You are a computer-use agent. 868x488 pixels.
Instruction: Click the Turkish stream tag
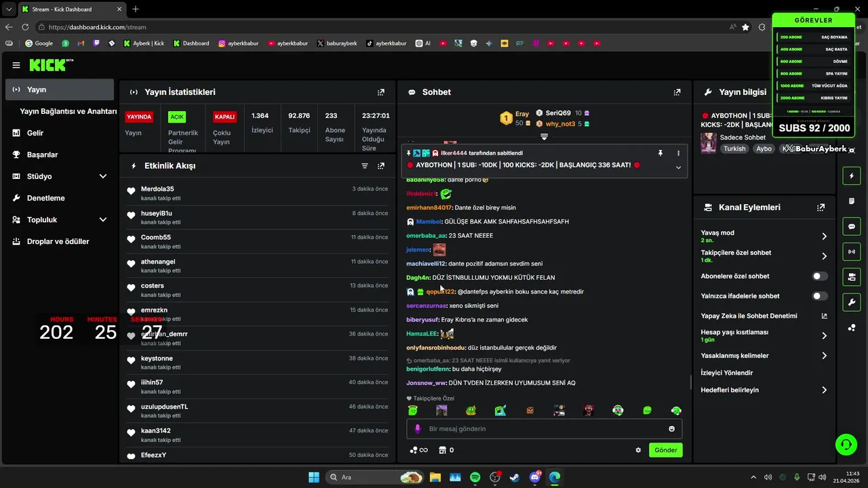click(x=734, y=149)
